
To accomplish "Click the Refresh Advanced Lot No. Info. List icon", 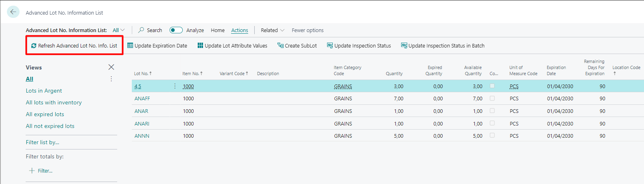I will tap(34, 46).
